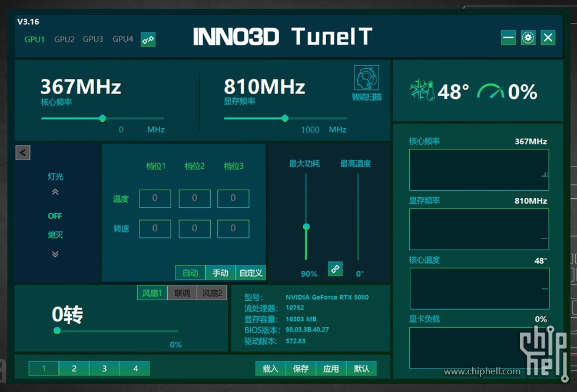Click the 载入 load button
The height and width of the screenshot is (392, 577).
pos(270,368)
